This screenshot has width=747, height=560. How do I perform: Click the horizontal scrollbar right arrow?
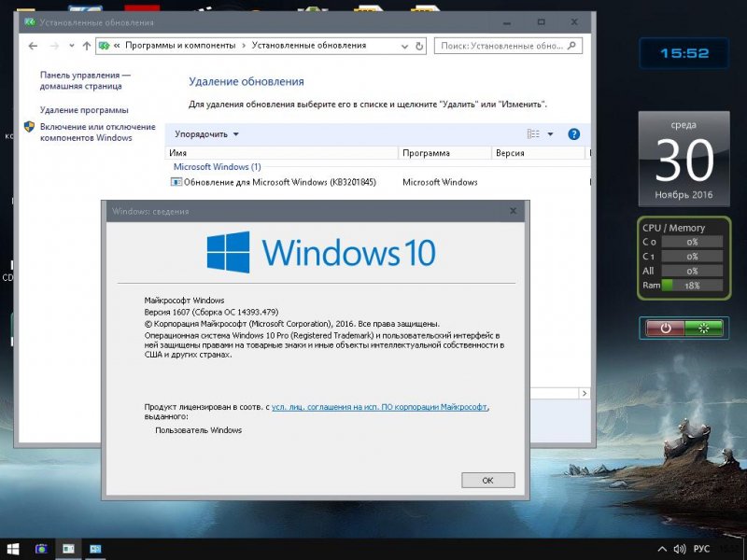585,393
